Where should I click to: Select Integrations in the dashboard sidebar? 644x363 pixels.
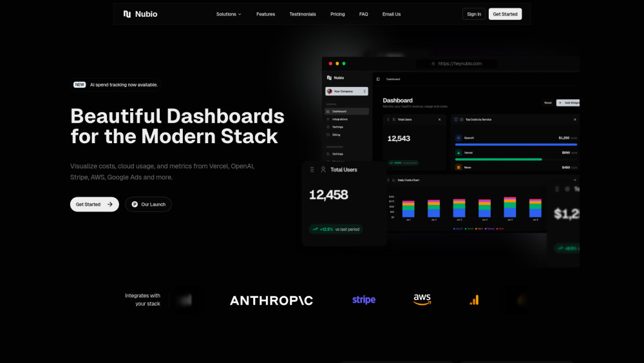point(341,119)
